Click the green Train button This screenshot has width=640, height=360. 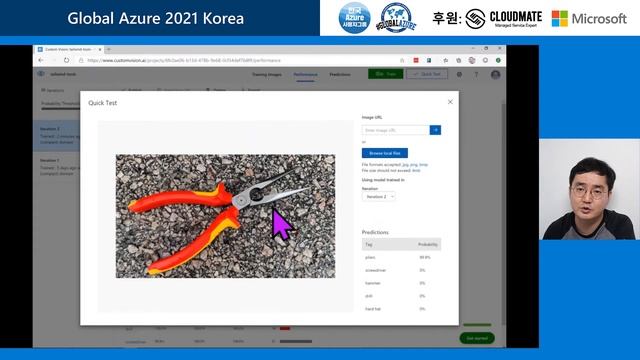[386, 74]
